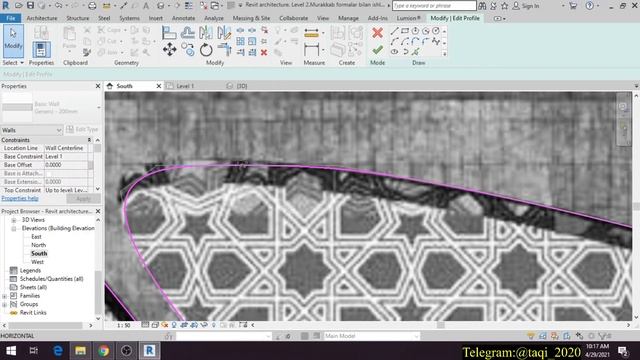Click the 1:50 view scale control
Screen dimensions: 640x360
coord(123,325)
